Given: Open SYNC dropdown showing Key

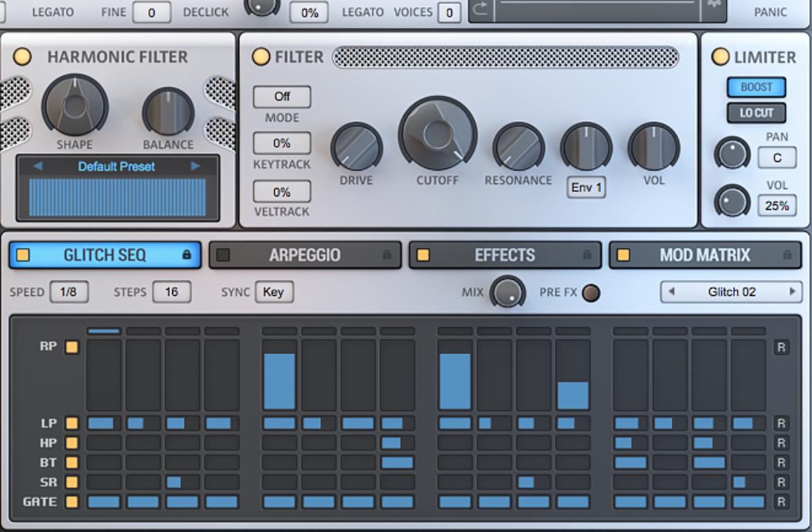Looking at the screenshot, I should click(274, 292).
